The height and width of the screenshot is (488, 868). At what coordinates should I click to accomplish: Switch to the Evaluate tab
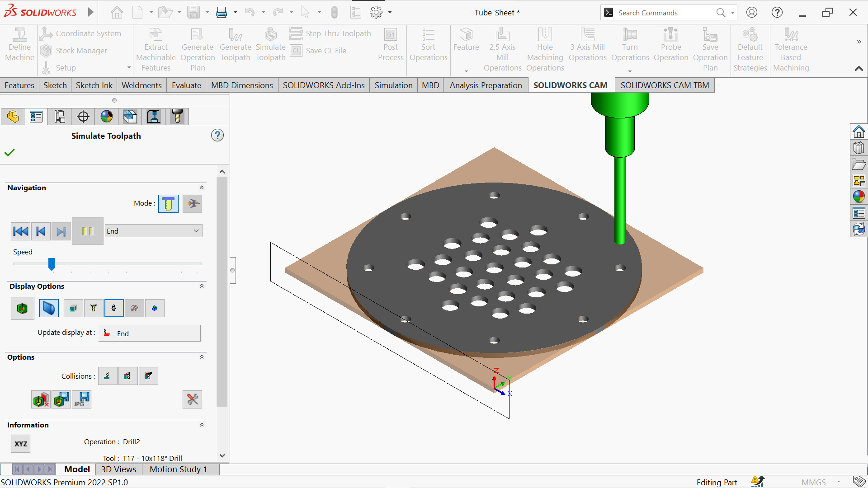pos(186,85)
